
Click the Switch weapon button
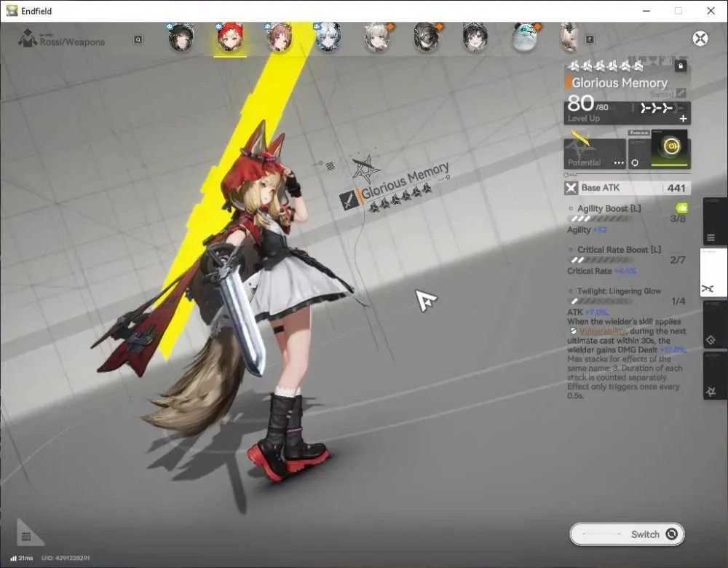point(627,534)
